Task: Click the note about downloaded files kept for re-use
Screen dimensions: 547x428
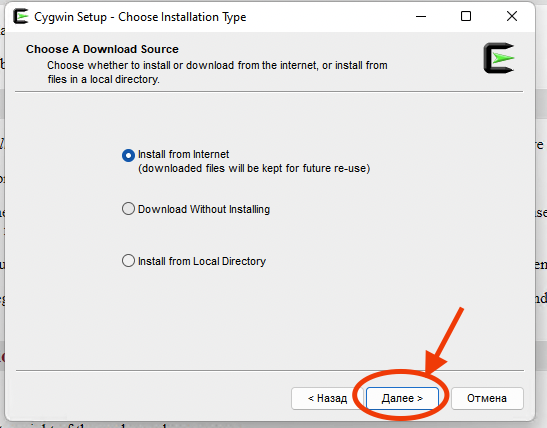Action: 254,168
